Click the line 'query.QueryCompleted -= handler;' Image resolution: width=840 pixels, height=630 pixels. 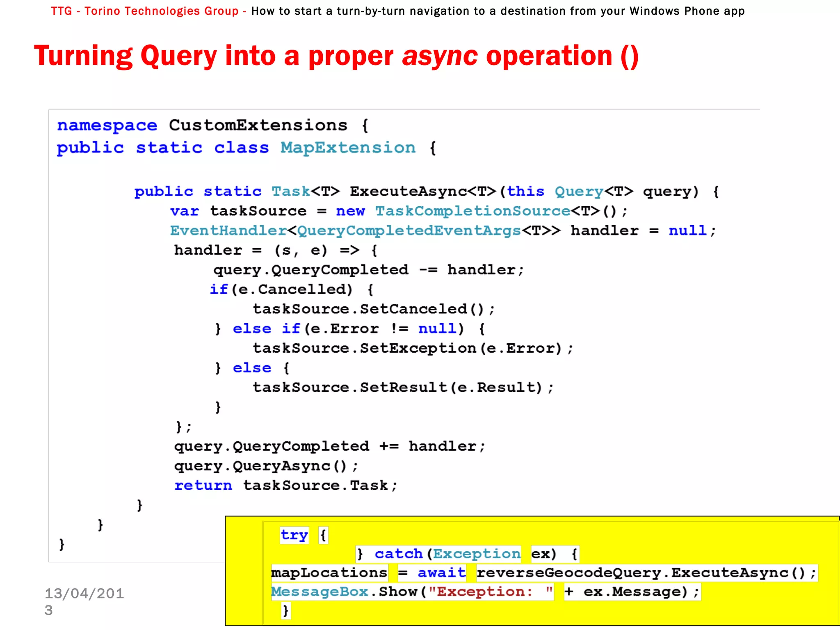pyautogui.click(x=368, y=270)
